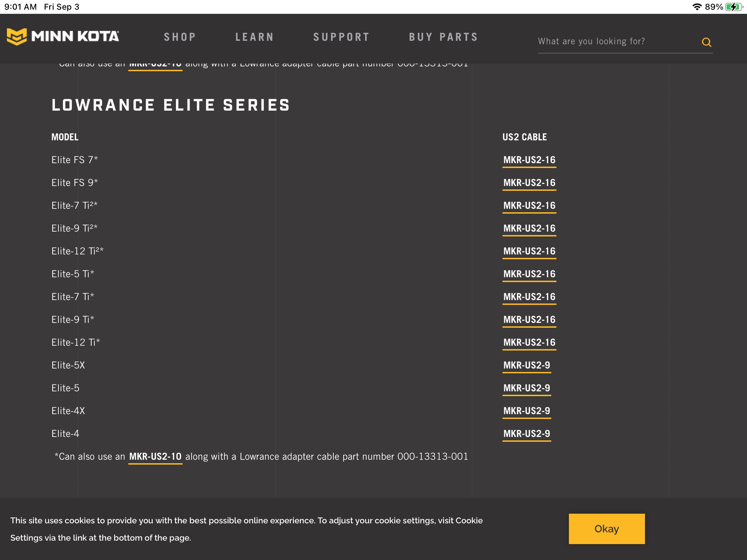Image resolution: width=747 pixels, height=560 pixels.
Task: Open the Shop menu
Action: (180, 37)
